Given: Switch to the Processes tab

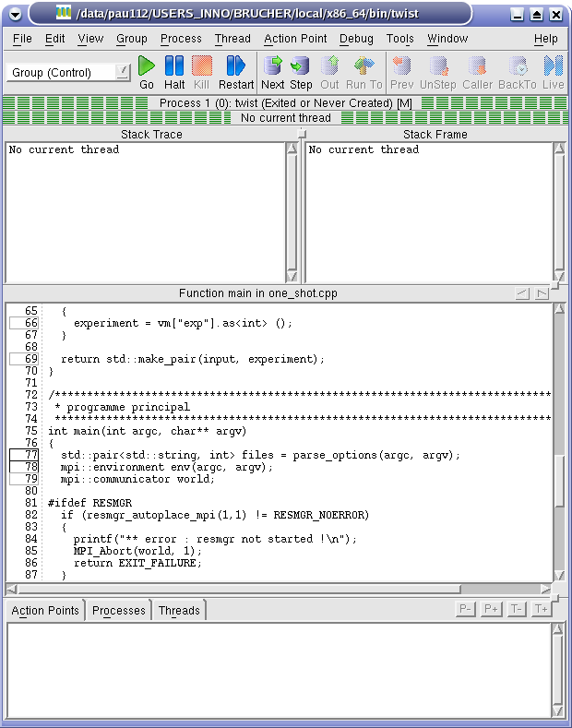Looking at the screenshot, I should click(118, 611).
